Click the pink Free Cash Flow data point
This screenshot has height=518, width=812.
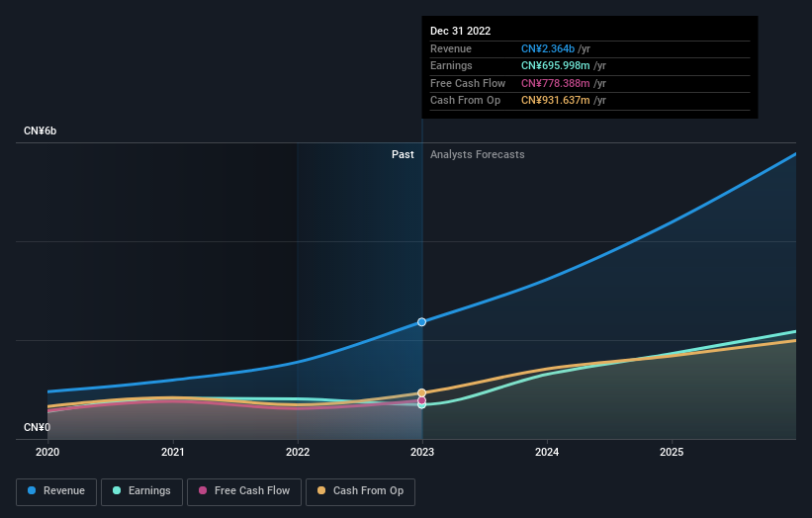tap(422, 400)
